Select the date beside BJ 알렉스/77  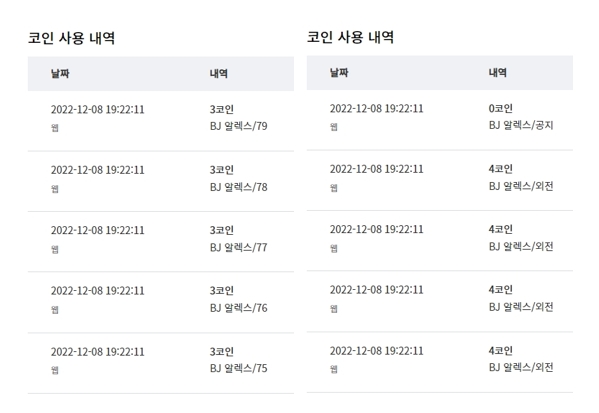pyautogui.click(x=98, y=230)
